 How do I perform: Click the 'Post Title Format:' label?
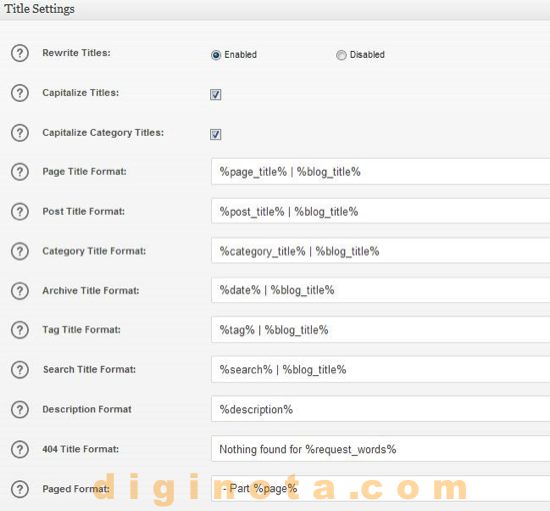pyautogui.click(x=83, y=211)
